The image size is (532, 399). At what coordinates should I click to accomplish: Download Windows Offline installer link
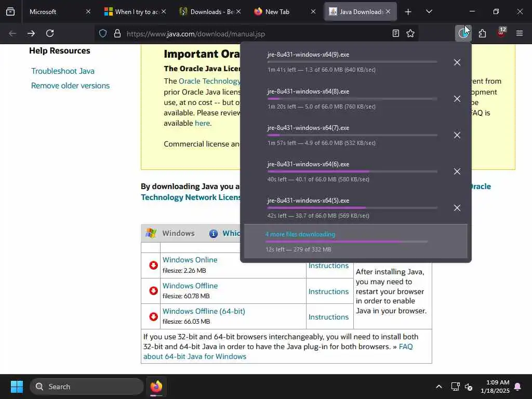click(190, 286)
